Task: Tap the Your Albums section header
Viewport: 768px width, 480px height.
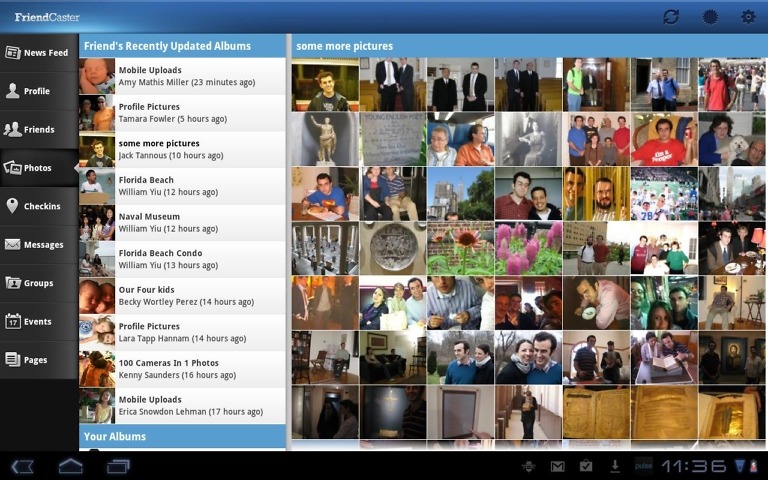Action: click(x=183, y=436)
